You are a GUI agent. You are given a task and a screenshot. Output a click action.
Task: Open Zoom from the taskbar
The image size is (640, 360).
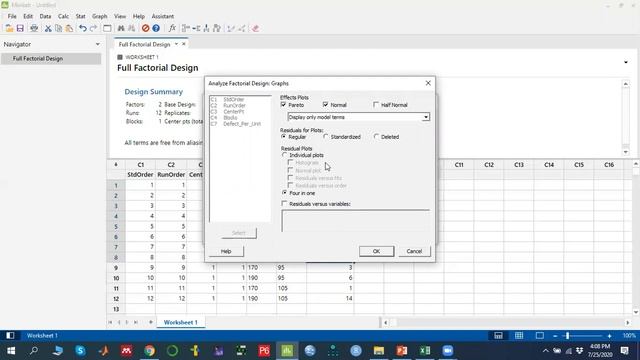point(447,350)
